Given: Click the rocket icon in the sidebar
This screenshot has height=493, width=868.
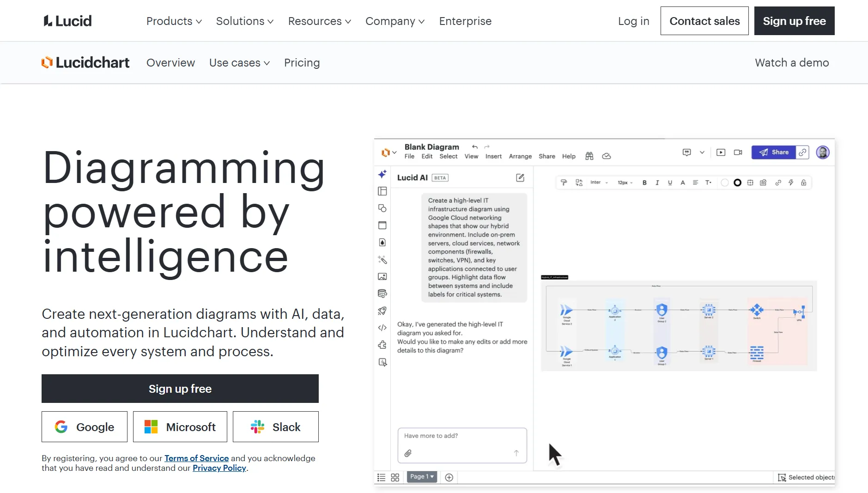Looking at the screenshot, I should tap(382, 311).
